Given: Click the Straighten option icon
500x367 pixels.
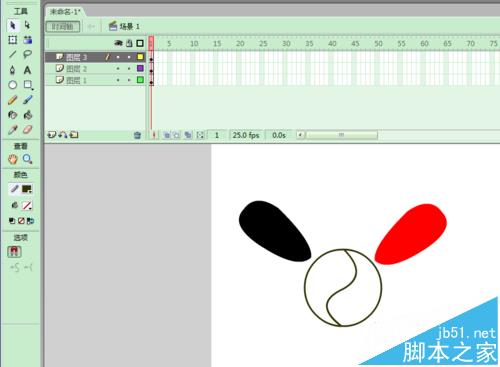Looking at the screenshot, I should click(29, 267).
